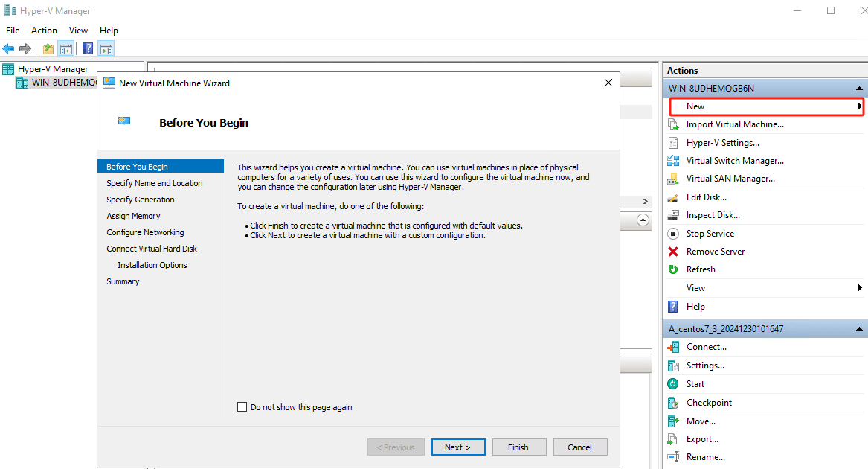Click Export... action text
Image resolution: width=868 pixels, height=469 pixels.
(x=702, y=439)
